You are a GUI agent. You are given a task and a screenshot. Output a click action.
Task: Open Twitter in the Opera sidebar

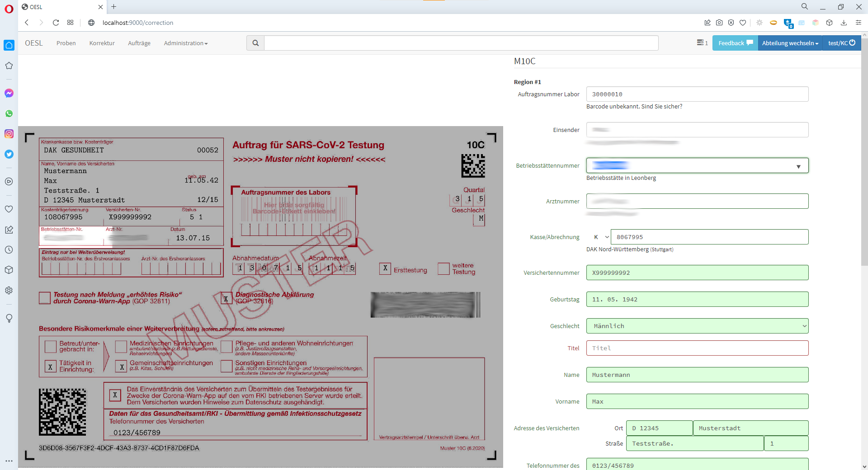click(x=9, y=154)
